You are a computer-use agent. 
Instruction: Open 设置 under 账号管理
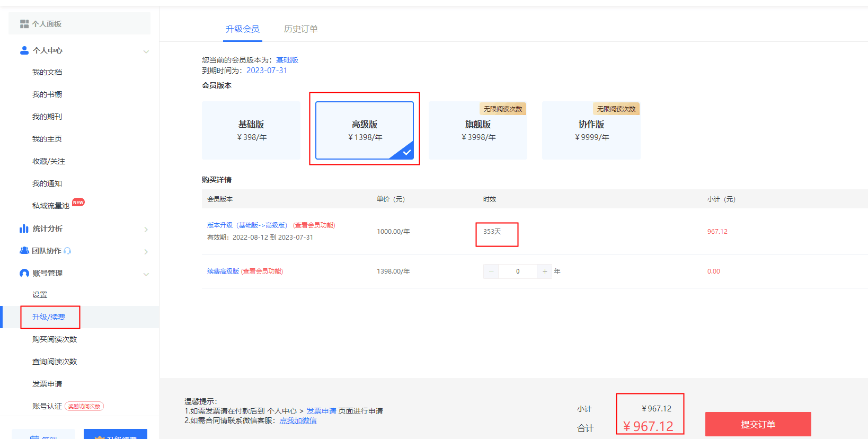click(x=40, y=295)
